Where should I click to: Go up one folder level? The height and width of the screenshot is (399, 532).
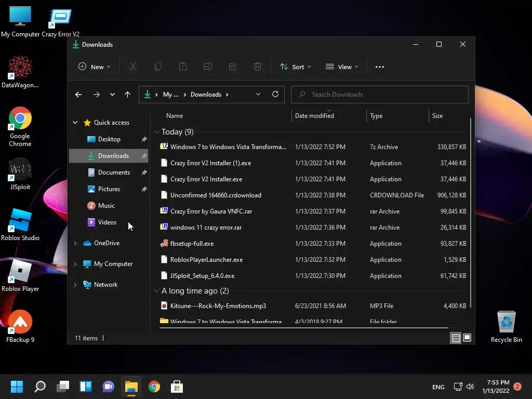click(x=128, y=95)
